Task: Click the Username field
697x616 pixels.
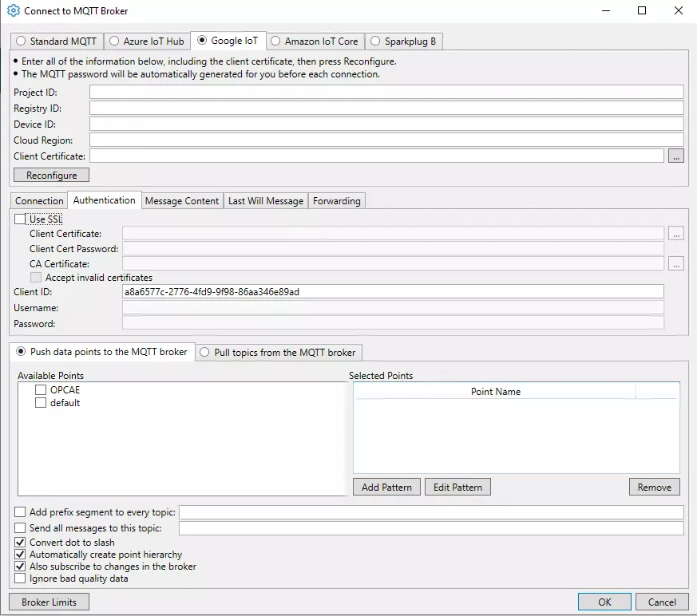Action: [393, 308]
